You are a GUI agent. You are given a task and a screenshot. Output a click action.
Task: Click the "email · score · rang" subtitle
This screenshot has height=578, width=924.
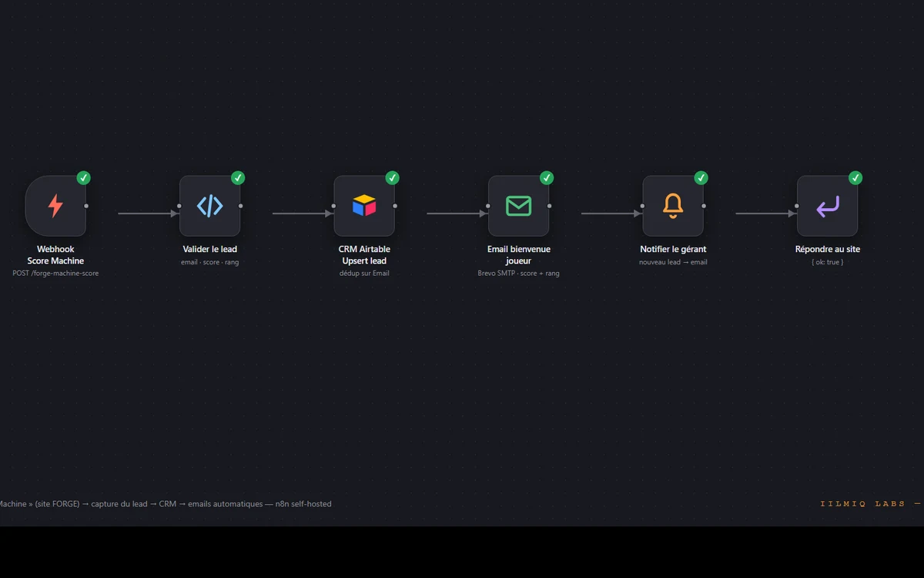[210, 262]
